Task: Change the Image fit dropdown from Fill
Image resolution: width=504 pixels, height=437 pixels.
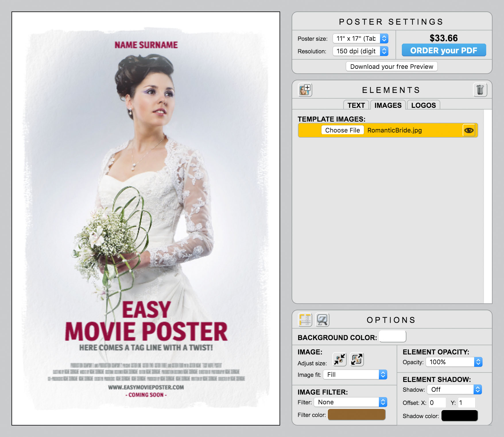Action: point(355,374)
